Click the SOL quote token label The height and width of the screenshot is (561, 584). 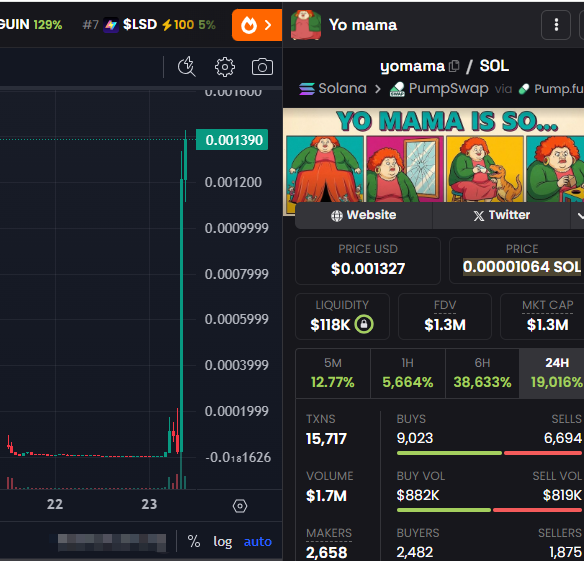tap(494, 66)
